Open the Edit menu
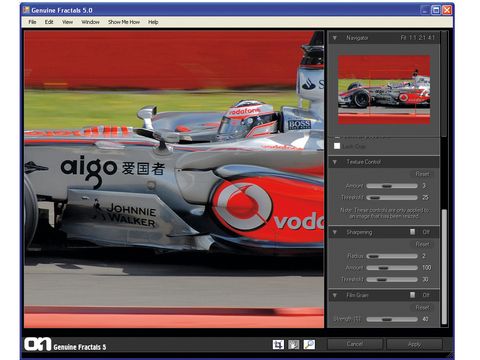This screenshot has height=360, width=480. [49, 22]
